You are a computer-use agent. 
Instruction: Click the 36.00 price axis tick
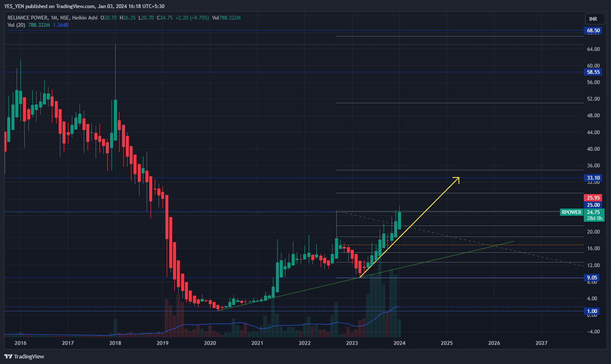coord(593,166)
